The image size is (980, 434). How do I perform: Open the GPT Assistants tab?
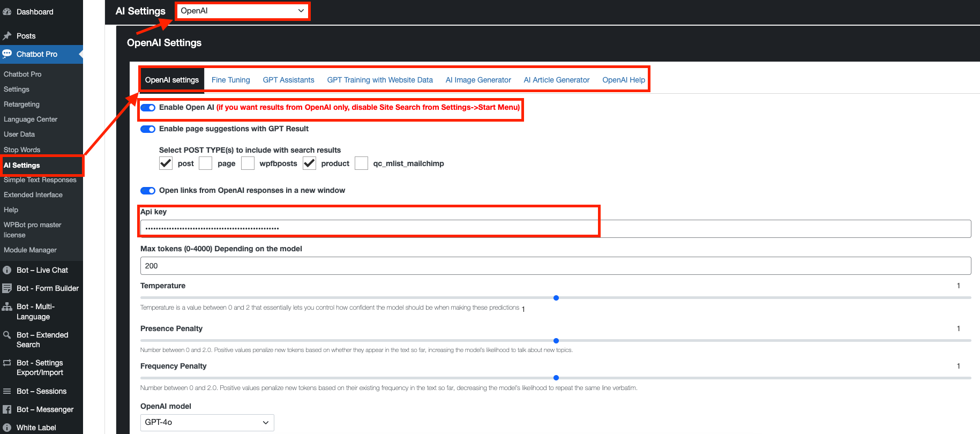pos(288,80)
